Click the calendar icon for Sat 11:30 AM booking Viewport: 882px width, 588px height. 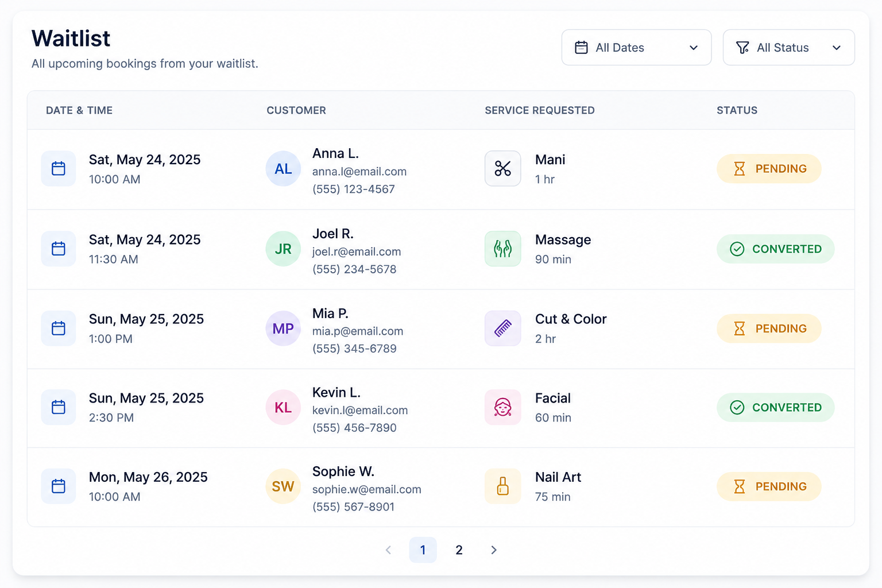click(x=59, y=249)
